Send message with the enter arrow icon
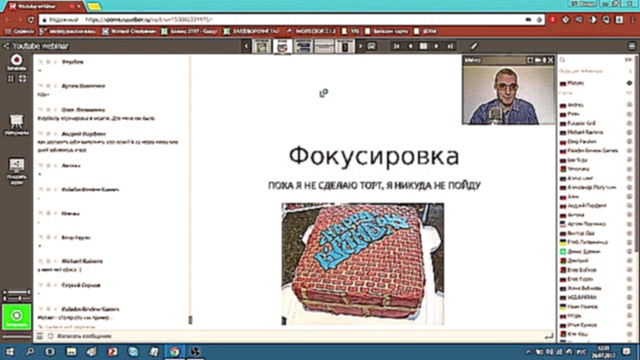This screenshot has width=640, height=360. click(549, 336)
